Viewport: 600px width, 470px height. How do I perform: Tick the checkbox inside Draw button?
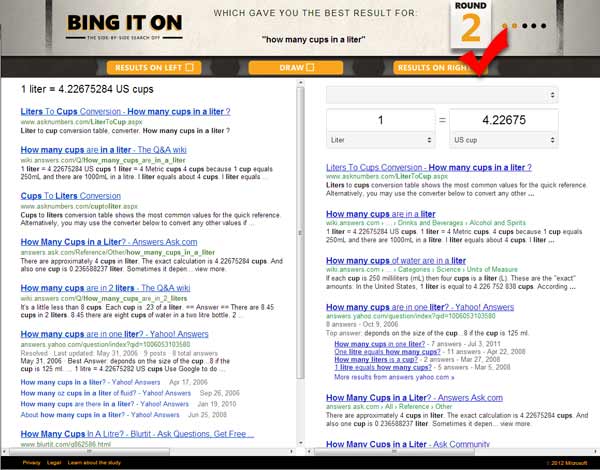tap(310, 68)
